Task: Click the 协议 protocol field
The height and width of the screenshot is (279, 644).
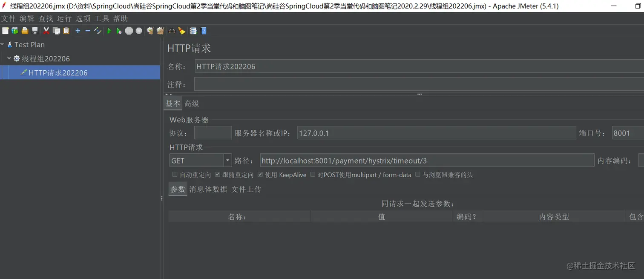Action: coord(213,133)
